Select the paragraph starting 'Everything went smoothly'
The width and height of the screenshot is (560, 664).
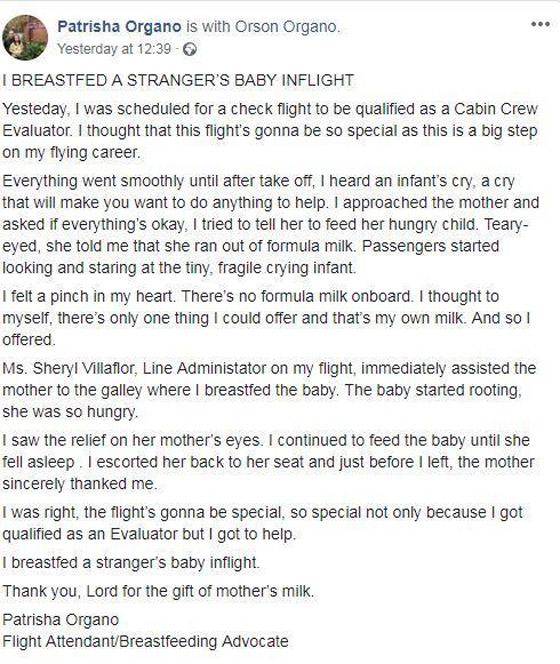tap(271, 224)
